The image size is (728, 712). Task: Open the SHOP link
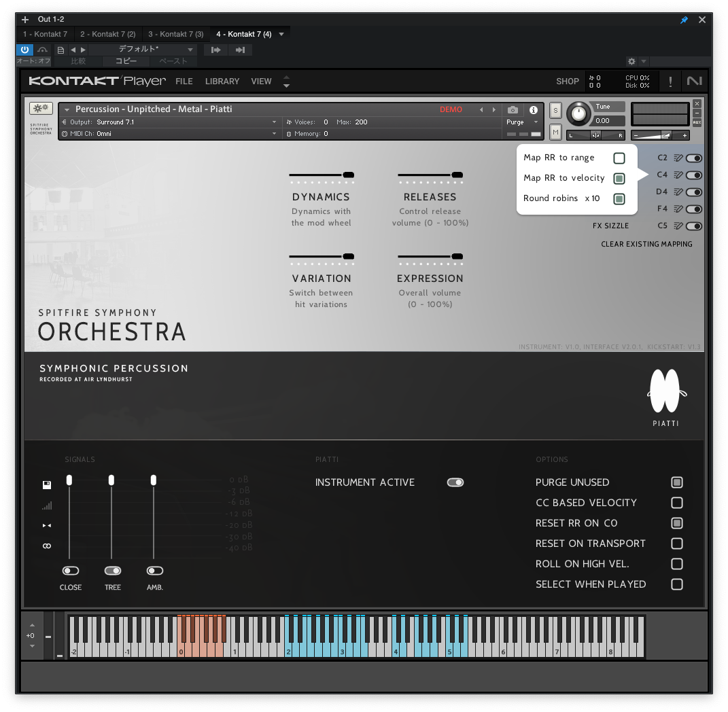click(x=568, y=82)
